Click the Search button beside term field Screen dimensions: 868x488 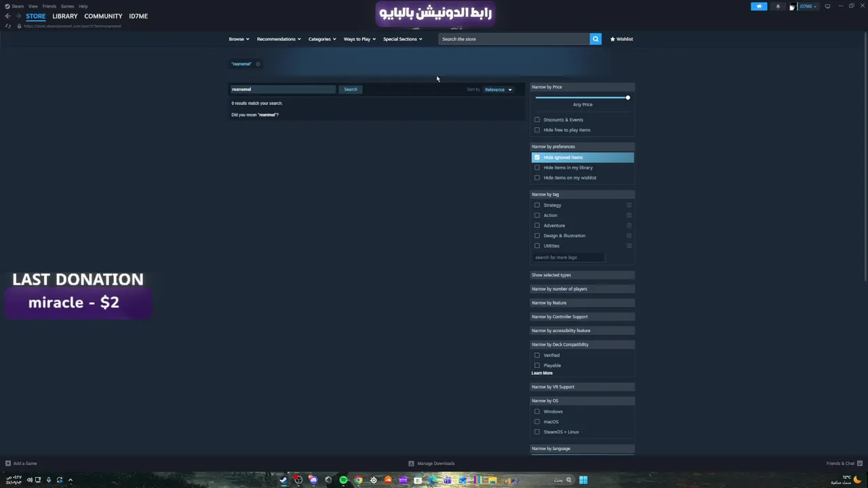point(350,89)
